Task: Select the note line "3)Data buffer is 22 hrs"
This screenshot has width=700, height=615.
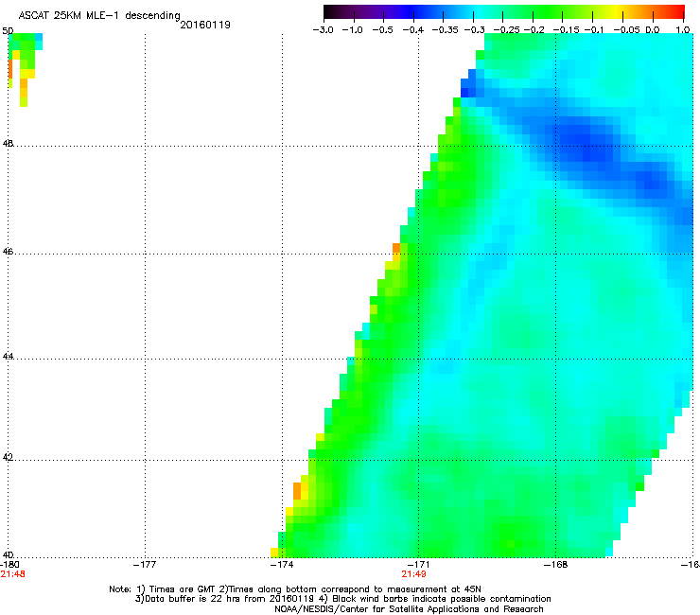Action: 342,599
